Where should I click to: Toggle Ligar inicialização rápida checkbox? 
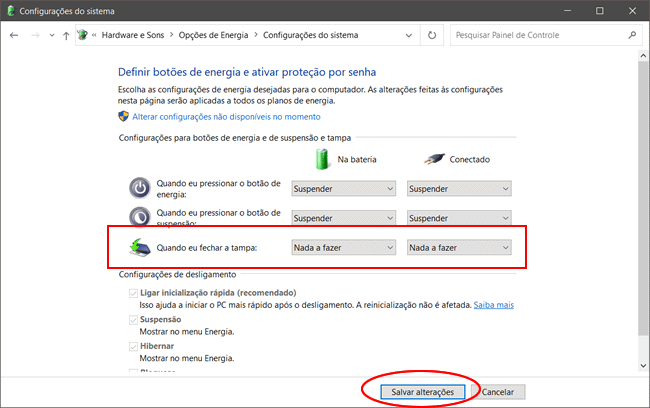coord(133,292)
